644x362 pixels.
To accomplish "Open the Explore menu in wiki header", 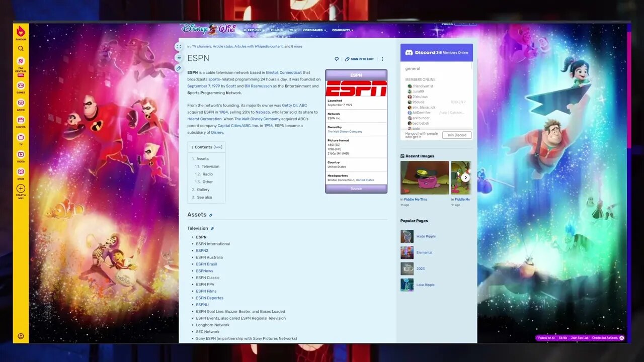I will pyautogui.click(x=253, y=30).
